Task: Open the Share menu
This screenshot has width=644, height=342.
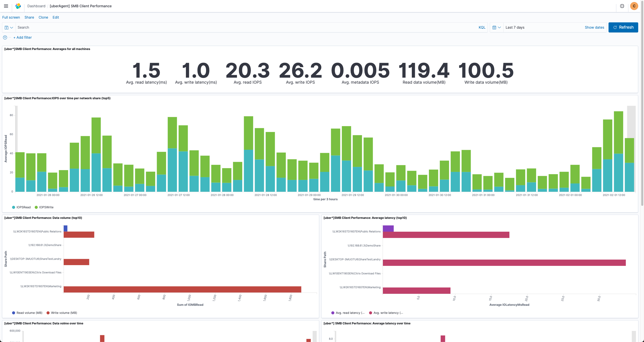Action: click(29, 17)
